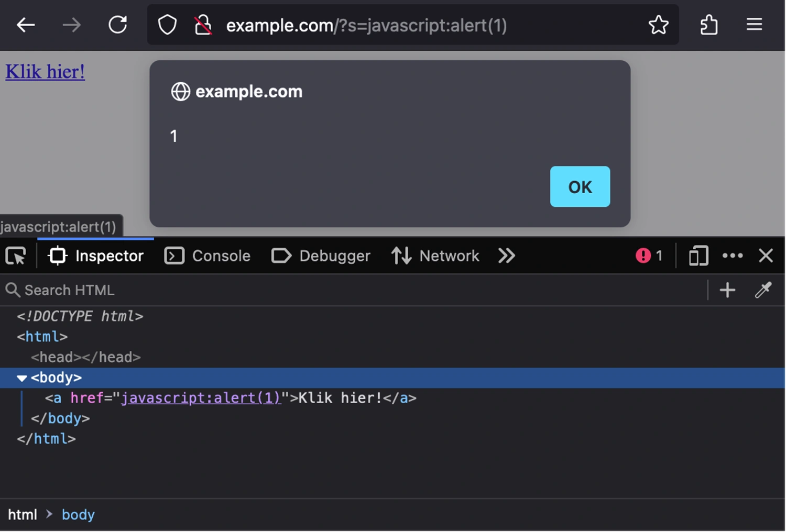Viewport: 786px width, 532px height.
Task: Collapse the body element node
Action: click(x=21, y=378)
